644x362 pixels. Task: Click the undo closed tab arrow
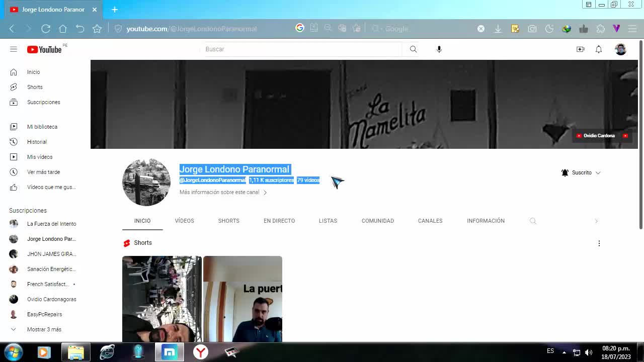[80, 29]
